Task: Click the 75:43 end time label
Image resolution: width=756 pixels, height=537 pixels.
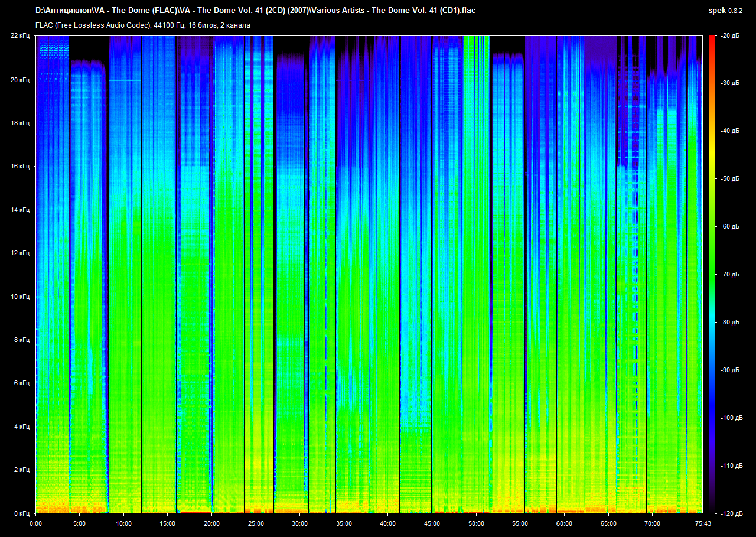Action: 702,523
